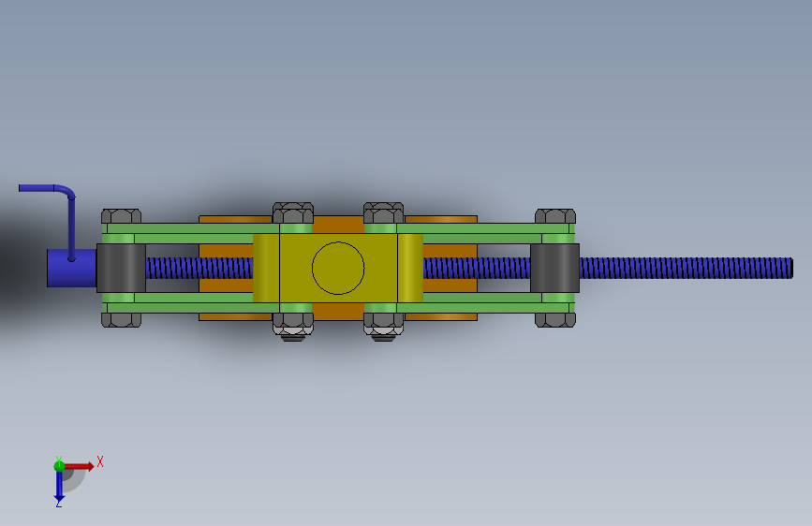
Task: Click threaded rod between left pivot and yellow block
Action: tap(199, 269)
